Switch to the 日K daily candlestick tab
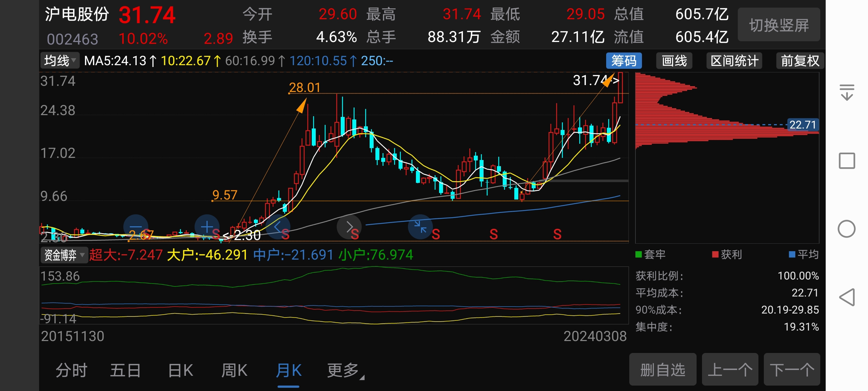The height and width of the screenshot is (391, 868). click(180, 370)
